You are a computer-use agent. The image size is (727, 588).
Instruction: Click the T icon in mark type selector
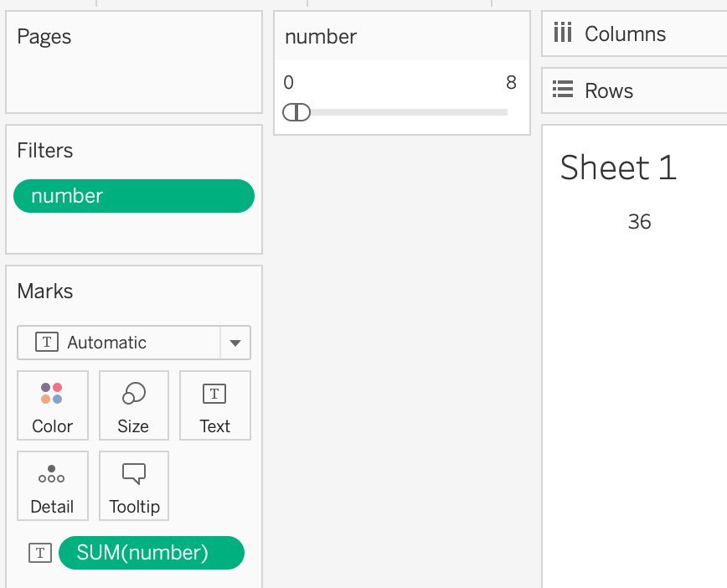[x=47, y=343]
